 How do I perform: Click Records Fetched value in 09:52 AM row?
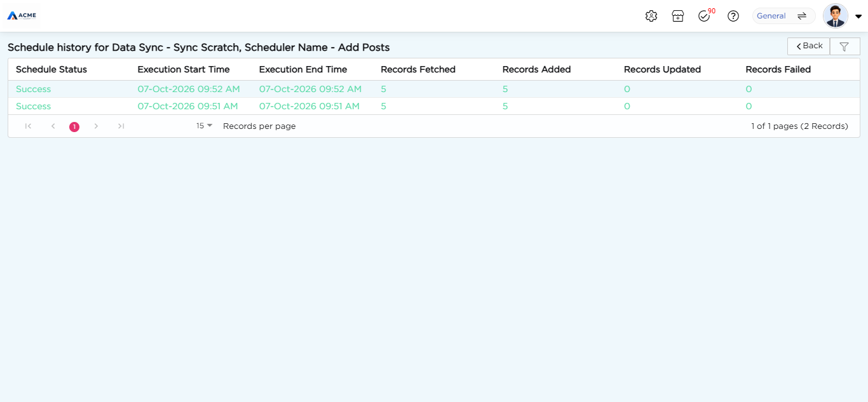pos(384,89)
